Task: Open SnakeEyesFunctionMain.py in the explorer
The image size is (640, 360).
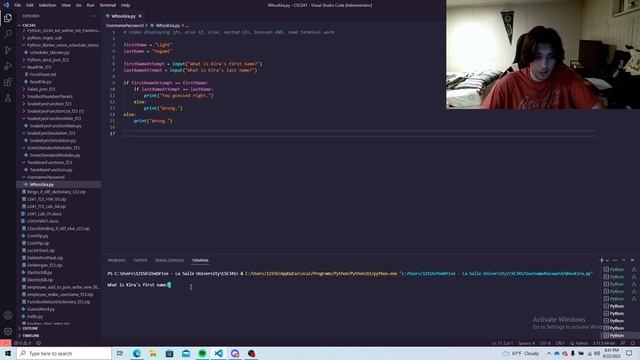Action: (x=56, y=126)
